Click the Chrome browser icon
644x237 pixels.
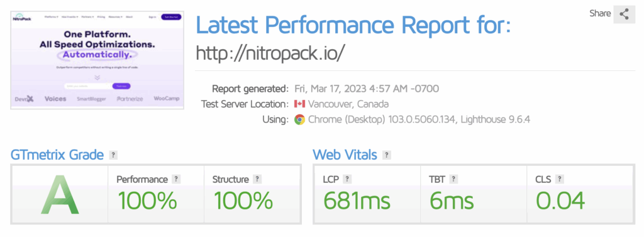pos(299,119)
